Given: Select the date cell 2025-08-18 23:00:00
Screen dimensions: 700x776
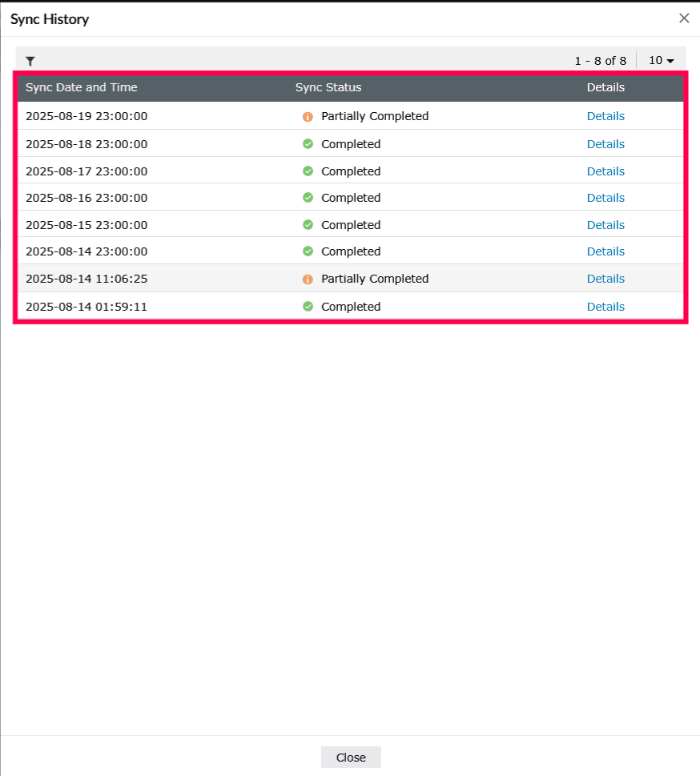Looking at the screenshot, I should point(86,144).
